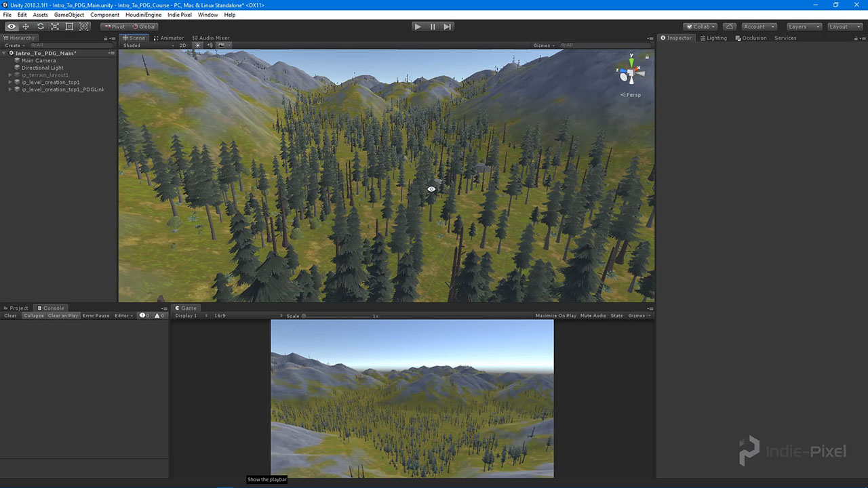This screenshot has width=868, height=488.
Task: Click the Console Clear button
Action: click(11, 316)
